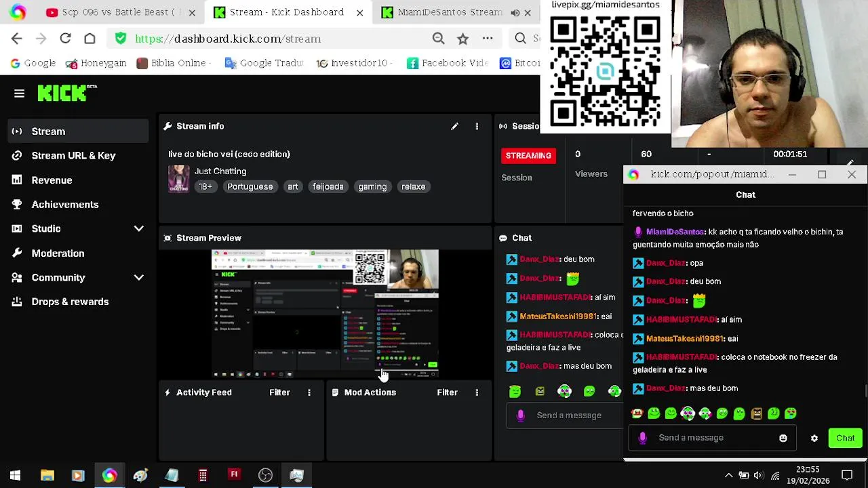868x488 pixels.
Task: Click microphone icon in dashboard chat input
Action: tap(521, 415)
